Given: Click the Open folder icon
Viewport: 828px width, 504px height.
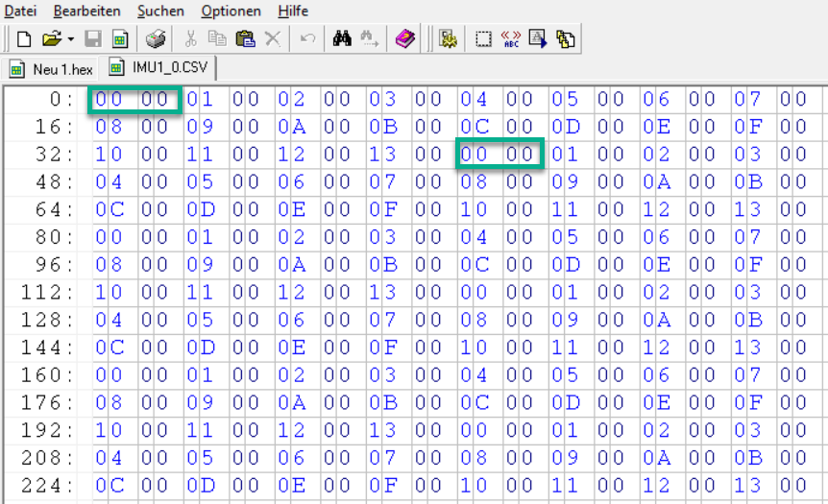Looking at the screenshot, I should [51, 39].
